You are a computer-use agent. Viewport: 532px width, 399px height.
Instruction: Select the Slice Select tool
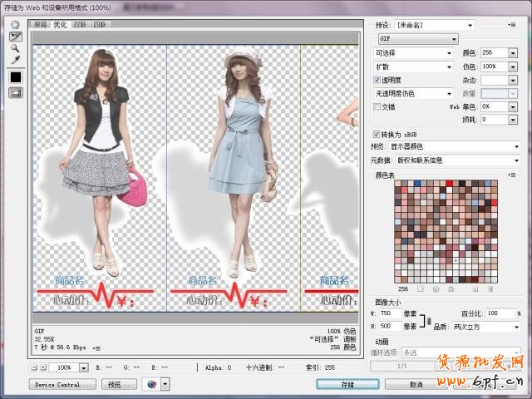coord(16,37)
